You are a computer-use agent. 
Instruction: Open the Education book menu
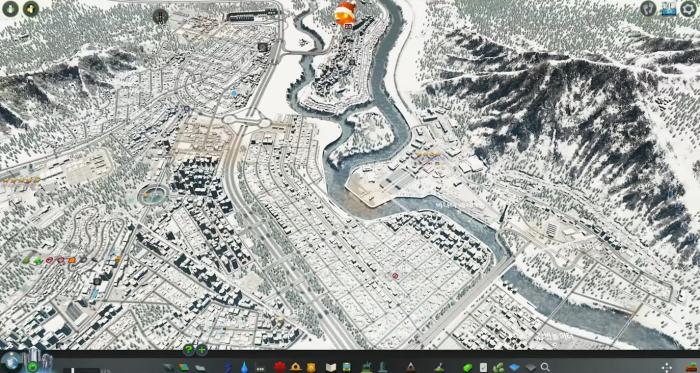(331, 367)
